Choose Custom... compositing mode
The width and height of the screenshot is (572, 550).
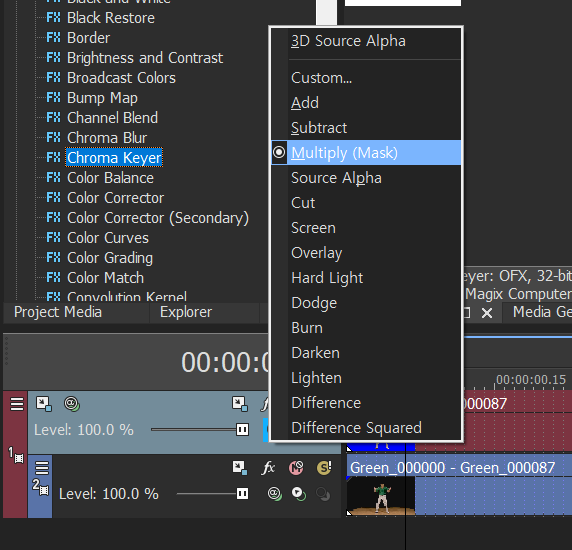[x=366, y=78]
